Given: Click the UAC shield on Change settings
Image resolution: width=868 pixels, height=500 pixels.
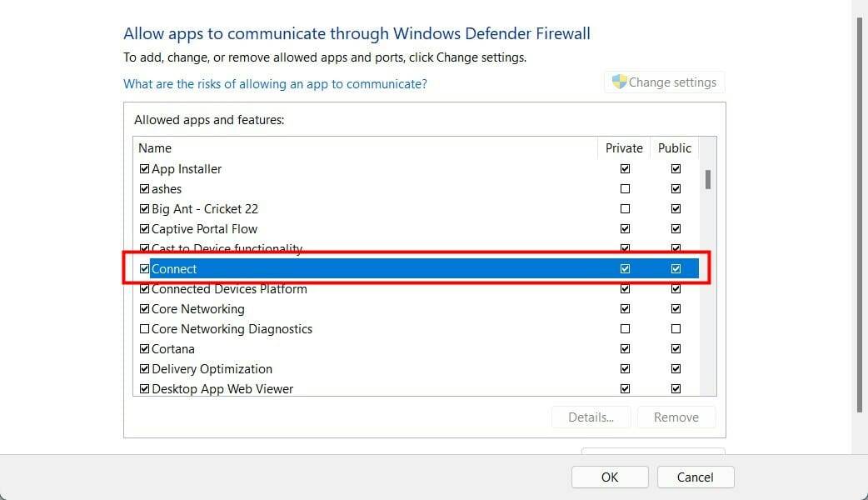Looking at the screenshot, I should pyautogui.click(x=620, y=81).
